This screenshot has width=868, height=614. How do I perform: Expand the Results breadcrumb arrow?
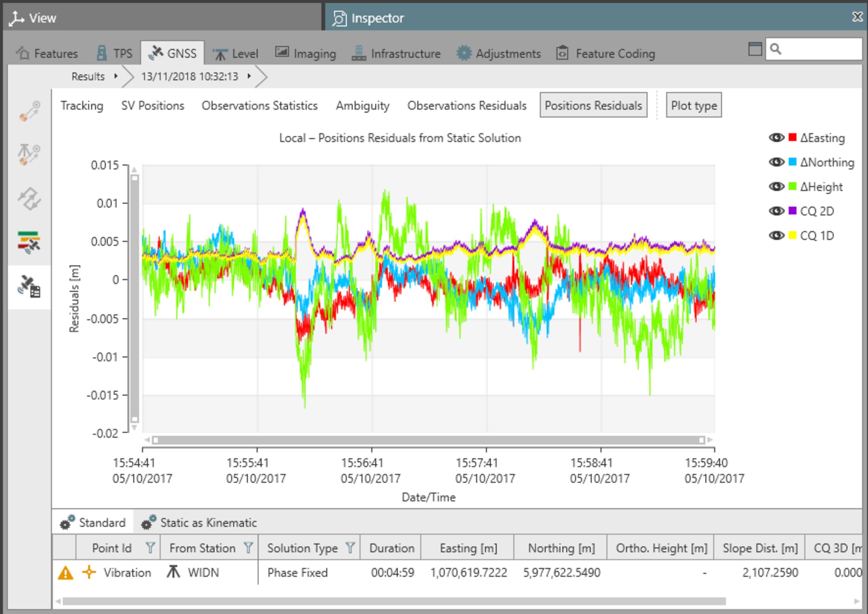pos(116,76)
